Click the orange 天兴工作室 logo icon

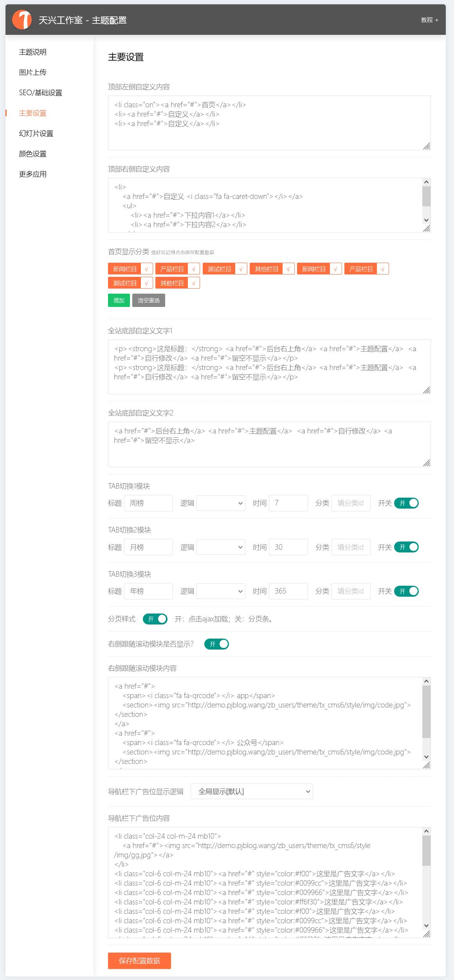(22, 20)
